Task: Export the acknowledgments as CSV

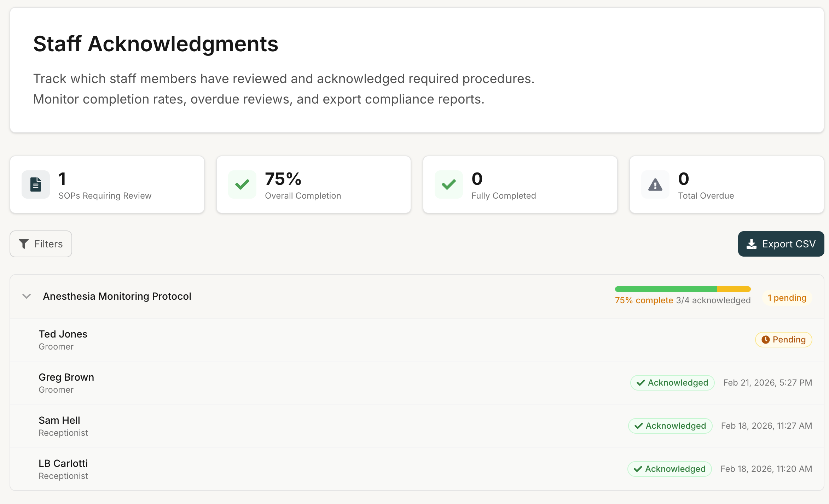Action: (x=781, y=244)
